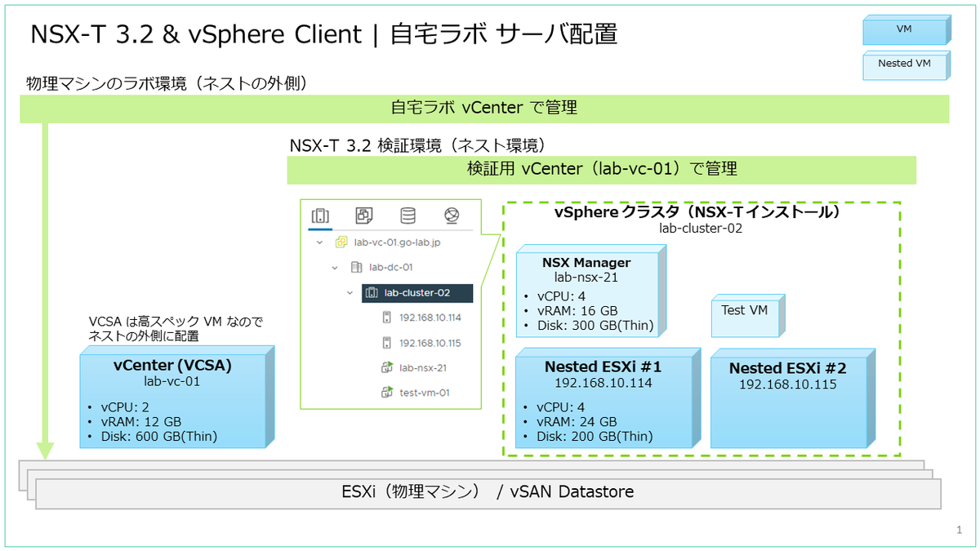Switch to the VMs and Templates inventory icon
Image resolution: width=980 pixels, height=551 pixels.
(x=364, y=216)
